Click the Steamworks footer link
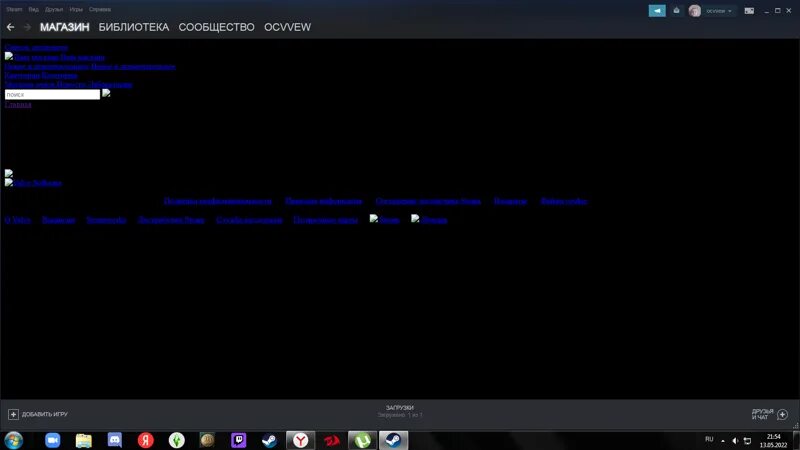 click(106, 220)
